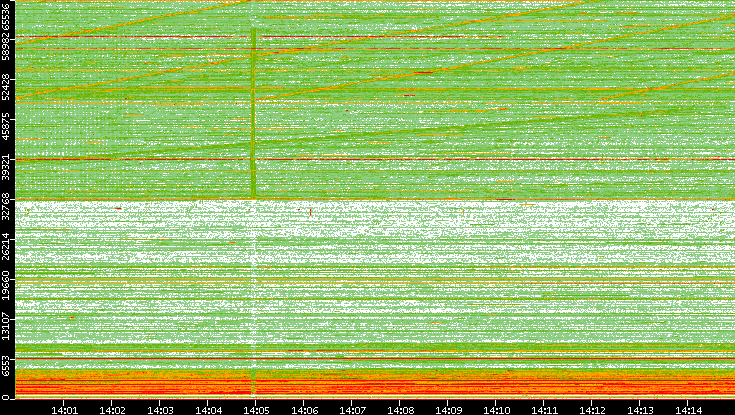Pick the 19660 vertical axis label
This screenshot has width=735, height=415.
tap(5, 286)
